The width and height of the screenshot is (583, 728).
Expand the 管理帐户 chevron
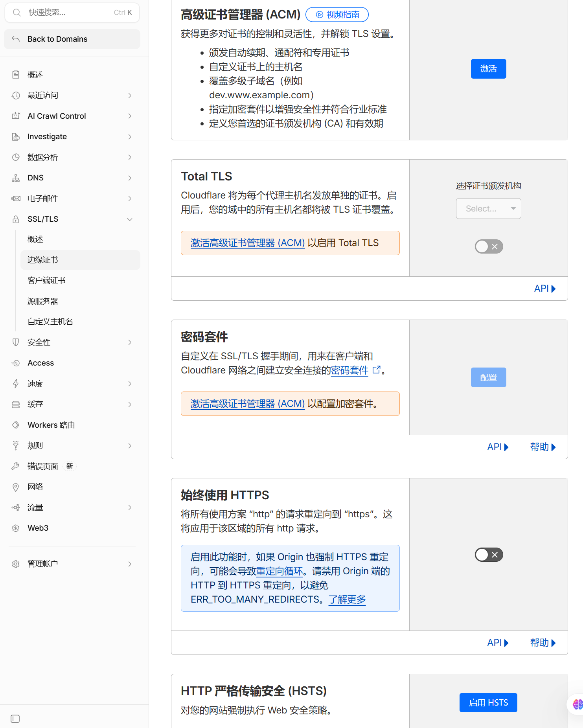pos(130,564)
